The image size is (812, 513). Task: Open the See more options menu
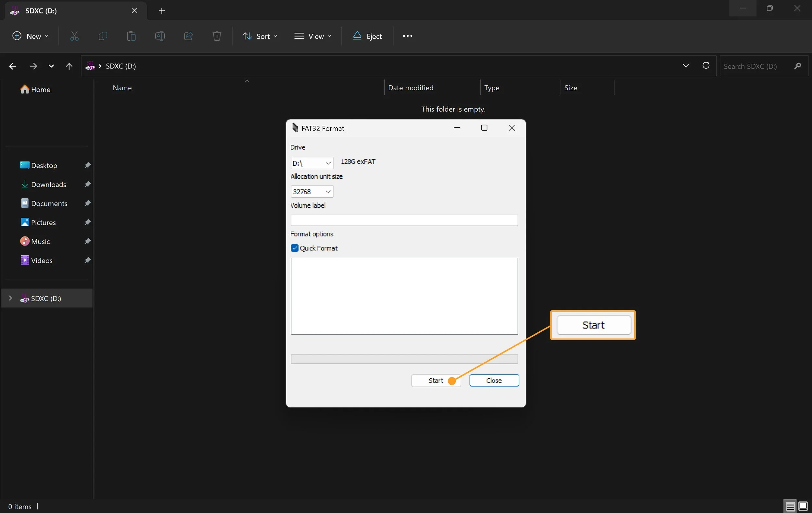coord(407,36)
